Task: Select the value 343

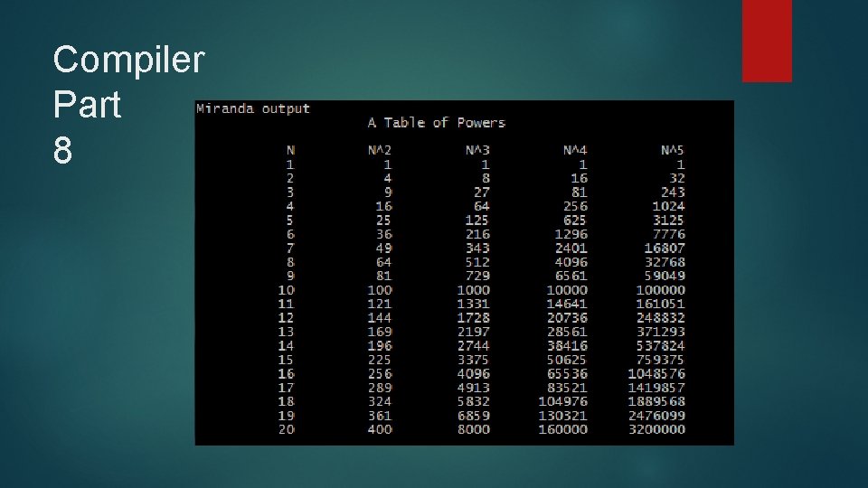Action: point(477,249)
